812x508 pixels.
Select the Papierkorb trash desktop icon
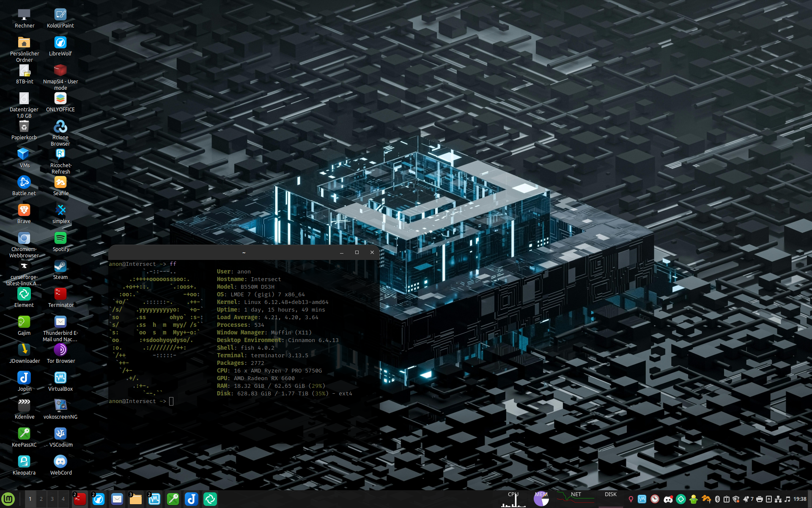[24, 127]
